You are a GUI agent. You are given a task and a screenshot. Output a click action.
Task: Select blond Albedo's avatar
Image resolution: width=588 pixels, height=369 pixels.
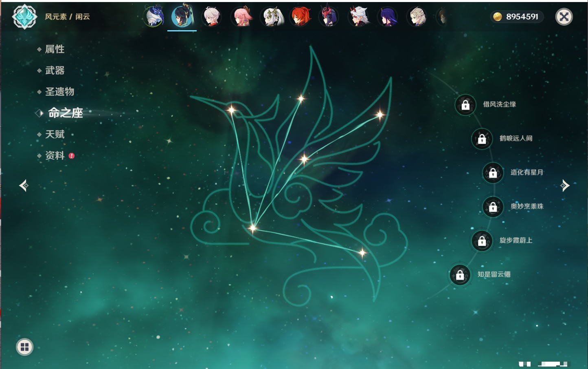417,17
